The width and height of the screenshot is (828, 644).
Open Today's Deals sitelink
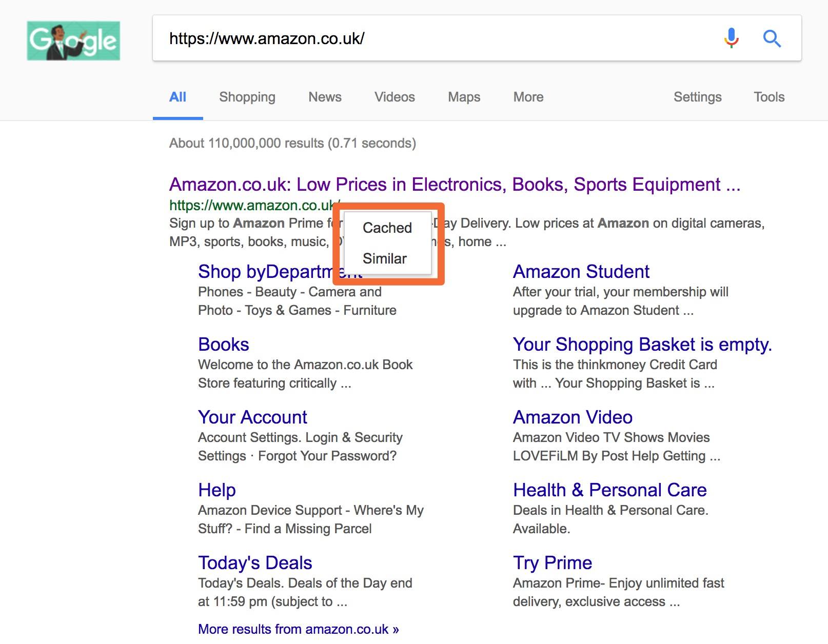[255, 563]
